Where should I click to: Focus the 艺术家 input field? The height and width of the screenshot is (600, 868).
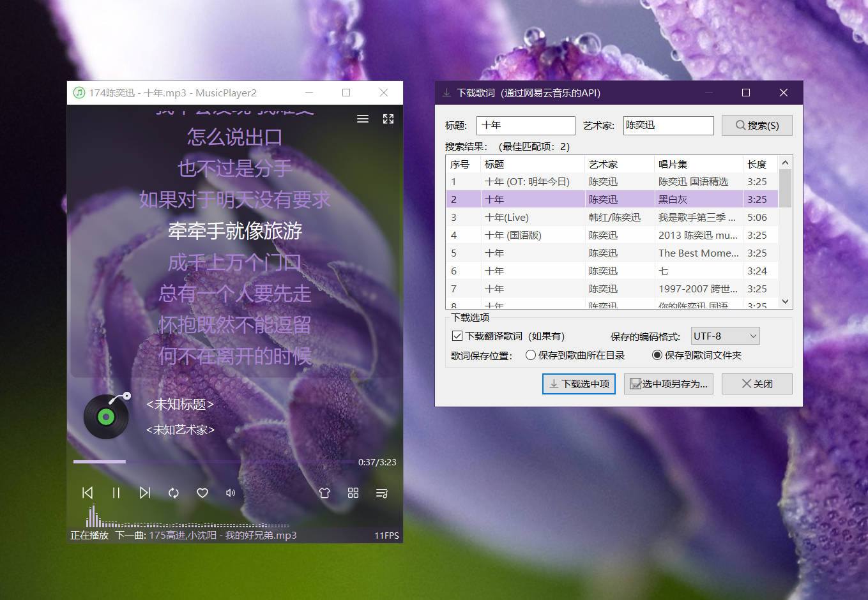coord(668,125)
